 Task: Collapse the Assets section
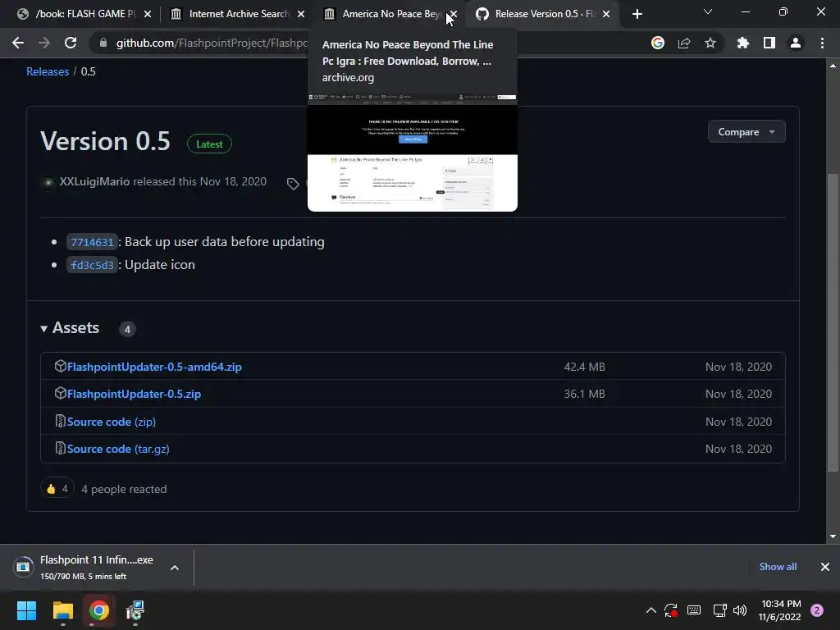coord(71,328)
